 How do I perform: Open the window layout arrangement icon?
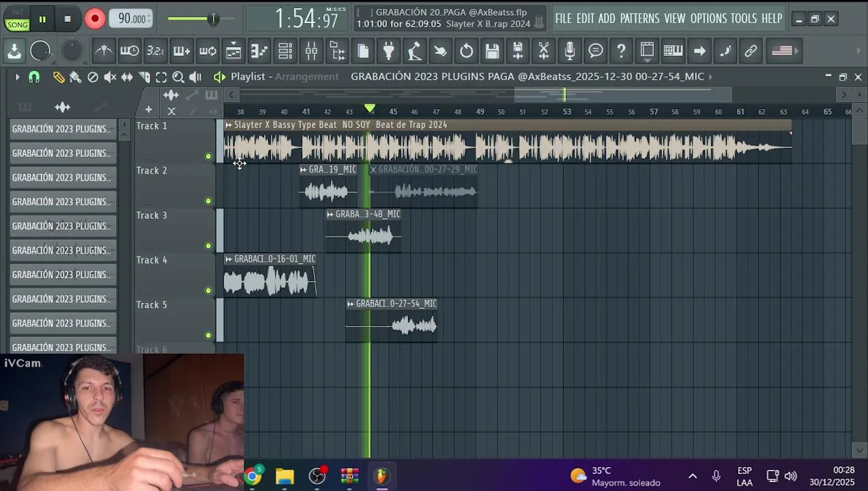(647, 50)
